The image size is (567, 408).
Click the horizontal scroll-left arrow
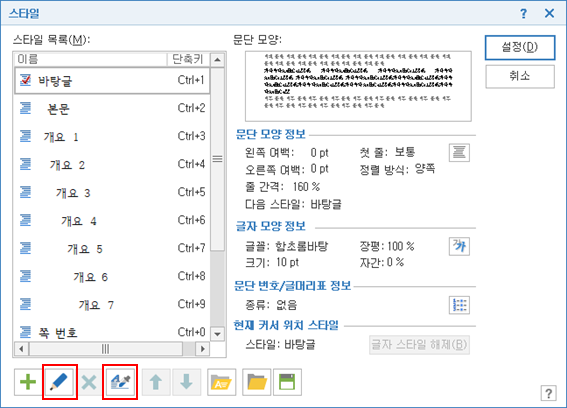click(x=21, y=349)
